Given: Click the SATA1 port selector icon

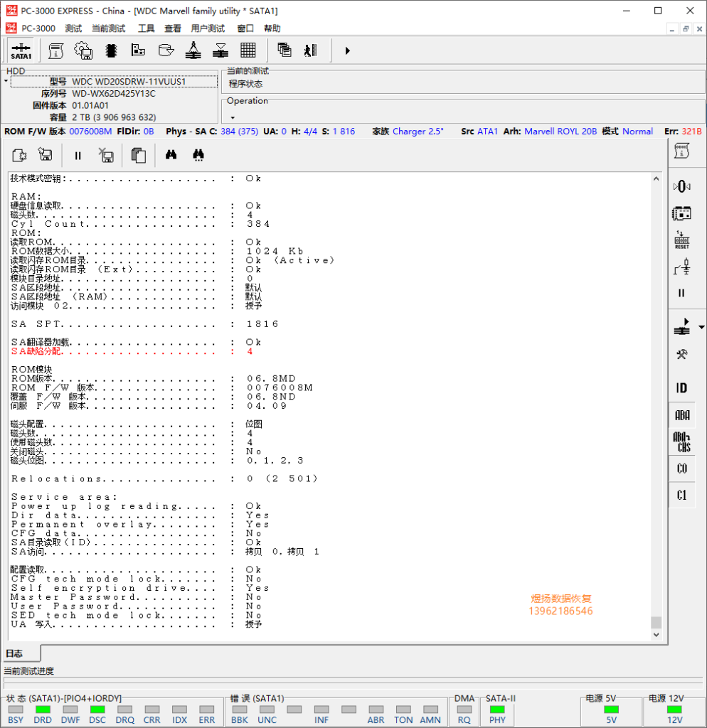Looking at the screenshot, I should (x=21, y=50).
